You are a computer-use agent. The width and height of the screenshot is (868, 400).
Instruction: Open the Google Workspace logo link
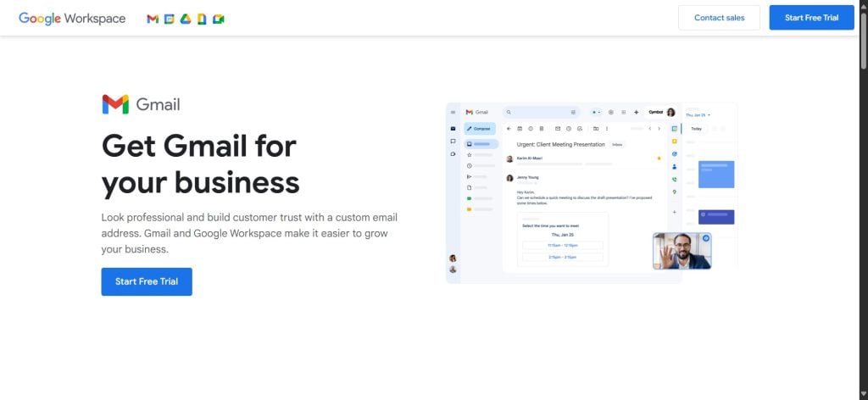click(72, 19)
